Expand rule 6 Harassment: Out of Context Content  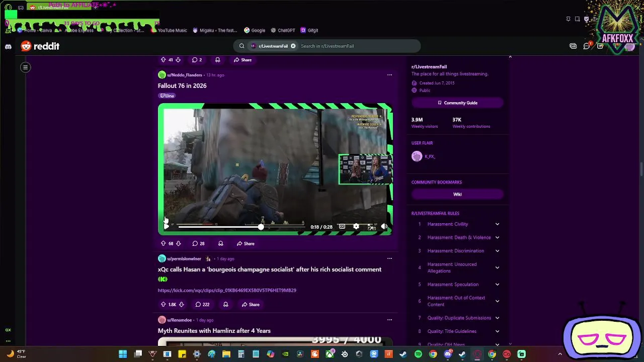pyautogui.click(x=497, y=301)
